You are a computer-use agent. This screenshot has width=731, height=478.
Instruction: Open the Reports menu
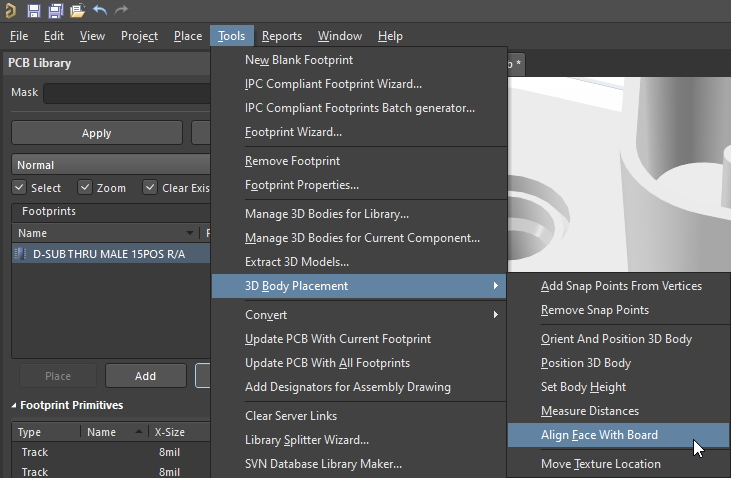tap(282, 36)
